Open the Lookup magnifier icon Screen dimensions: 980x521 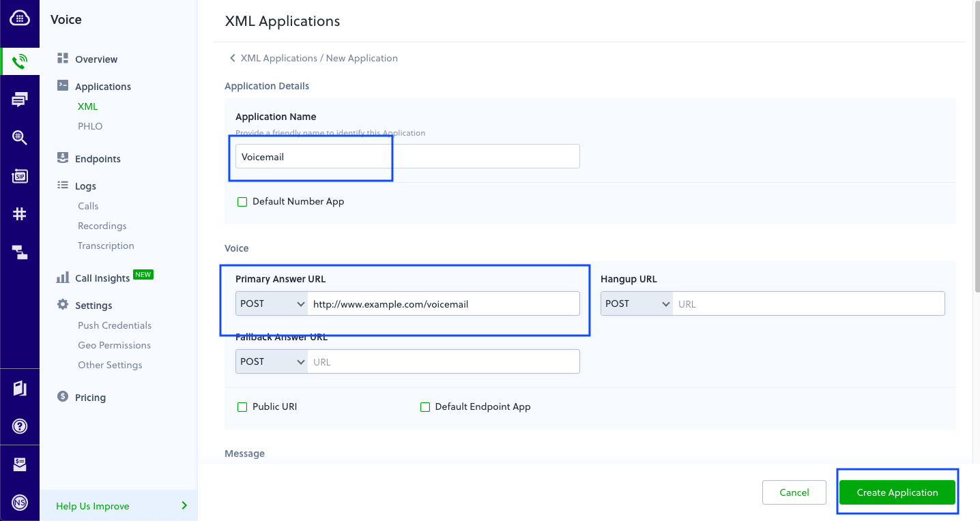(20, 137)
